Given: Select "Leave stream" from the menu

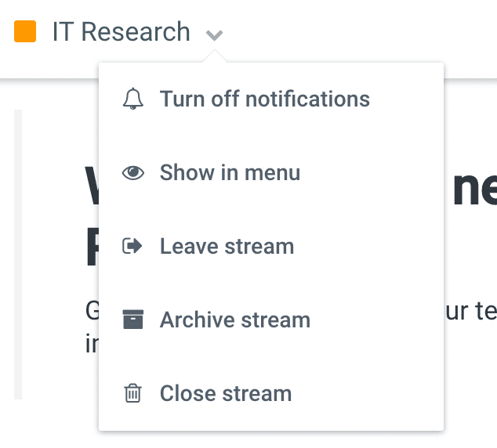Looking at the screenshot, I should coord(227,247).
